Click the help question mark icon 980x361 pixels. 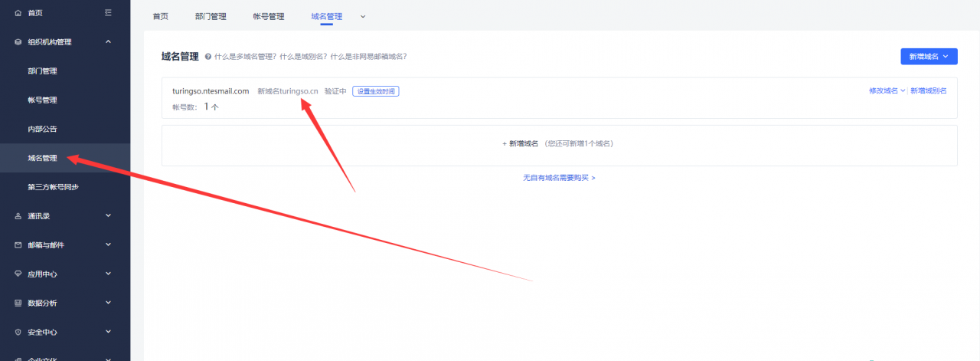pos(208,57)
